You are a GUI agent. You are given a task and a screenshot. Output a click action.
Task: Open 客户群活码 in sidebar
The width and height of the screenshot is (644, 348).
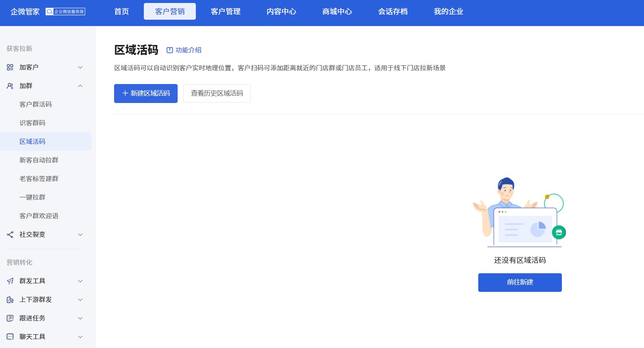[x=36, y=104]
